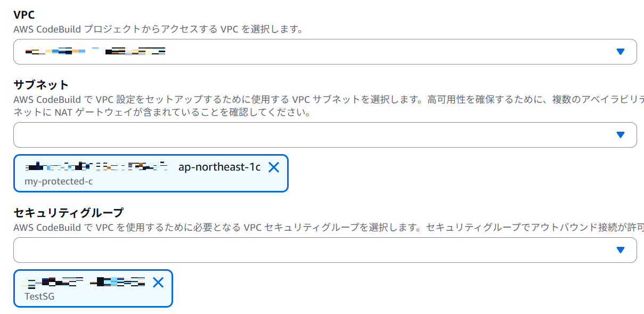This screenshot has height=314, width=644.
Task: Remove the TestSG security group token
Action: (158, 283)
